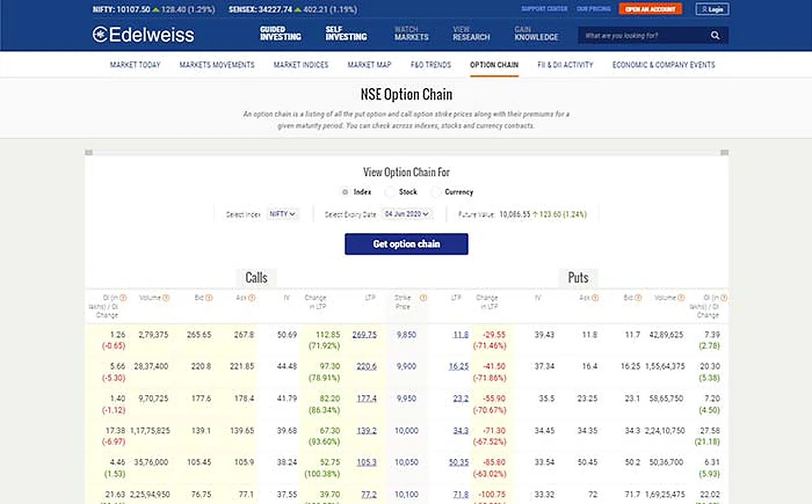Image resolution: width=812 pixels, height=504 pixels.
Task: Open Gain Knowledge menu
Action: [536, 33]
